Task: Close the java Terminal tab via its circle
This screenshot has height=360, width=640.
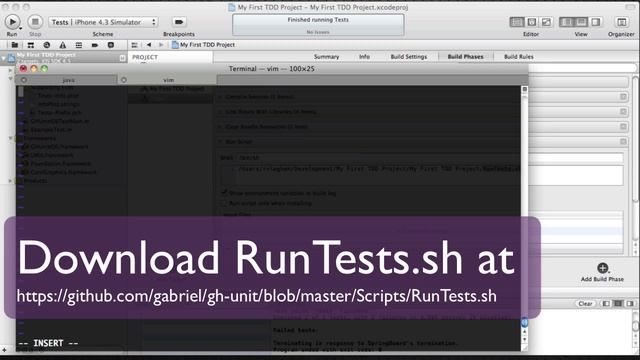Action: coord(24,80)
